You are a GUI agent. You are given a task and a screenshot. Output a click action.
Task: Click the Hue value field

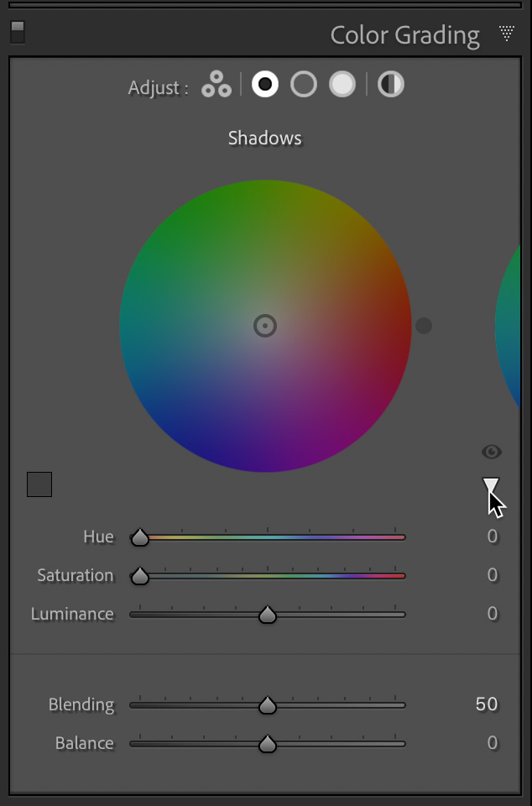492,536
